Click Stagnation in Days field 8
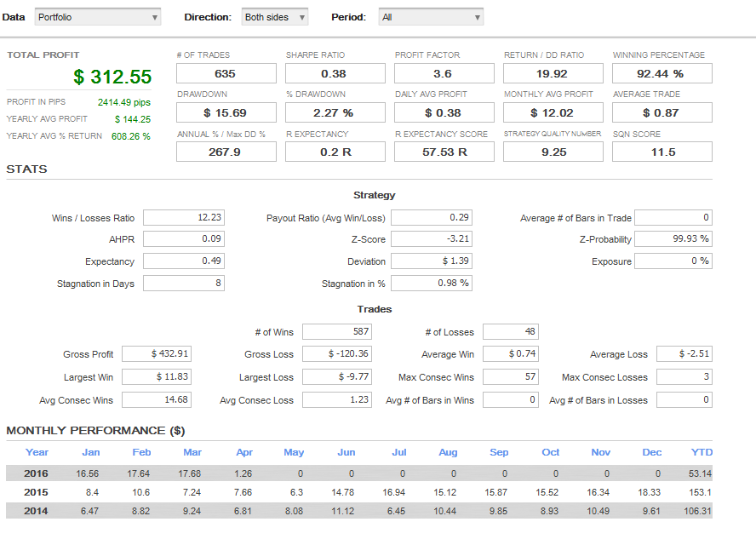 point(184,283)
